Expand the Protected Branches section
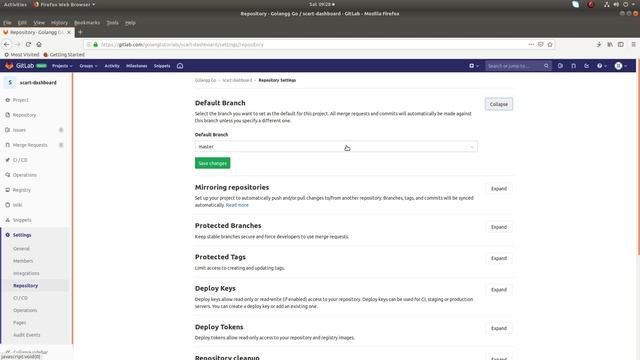 (x=499, y=227)
